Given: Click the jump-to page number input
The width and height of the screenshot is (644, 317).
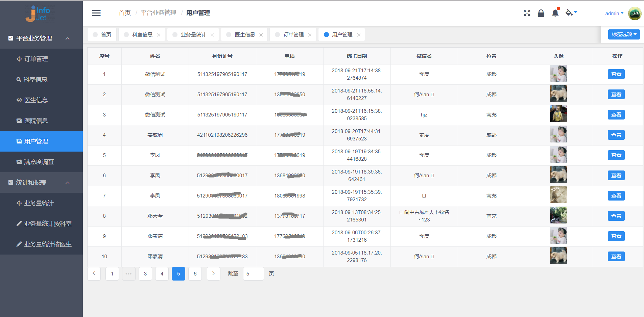Looking at the screenshot, I should coord(253,274).
